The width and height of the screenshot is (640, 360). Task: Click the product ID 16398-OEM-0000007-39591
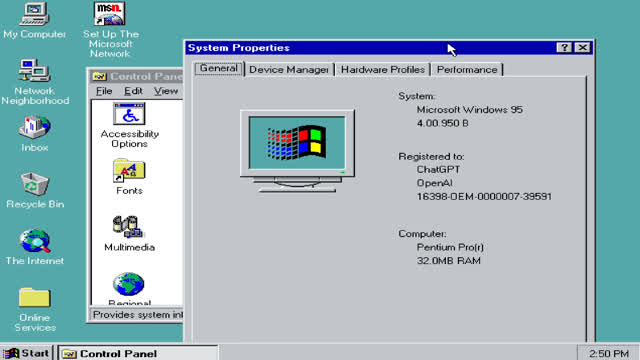(x=484, y=197)
